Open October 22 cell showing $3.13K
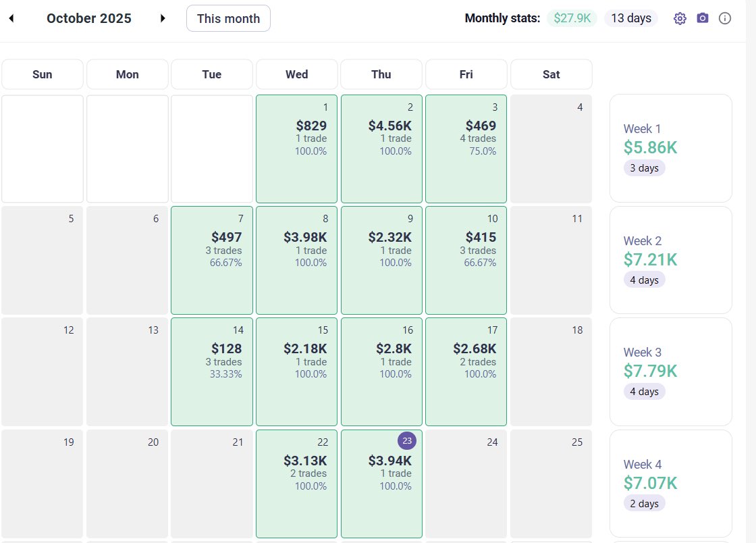Viewport: 756px width, 543px height. point(296,484)
